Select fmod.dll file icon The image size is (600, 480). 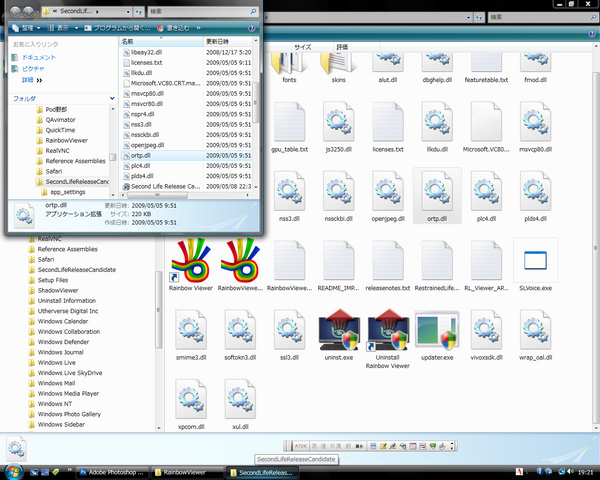point(535,68)
